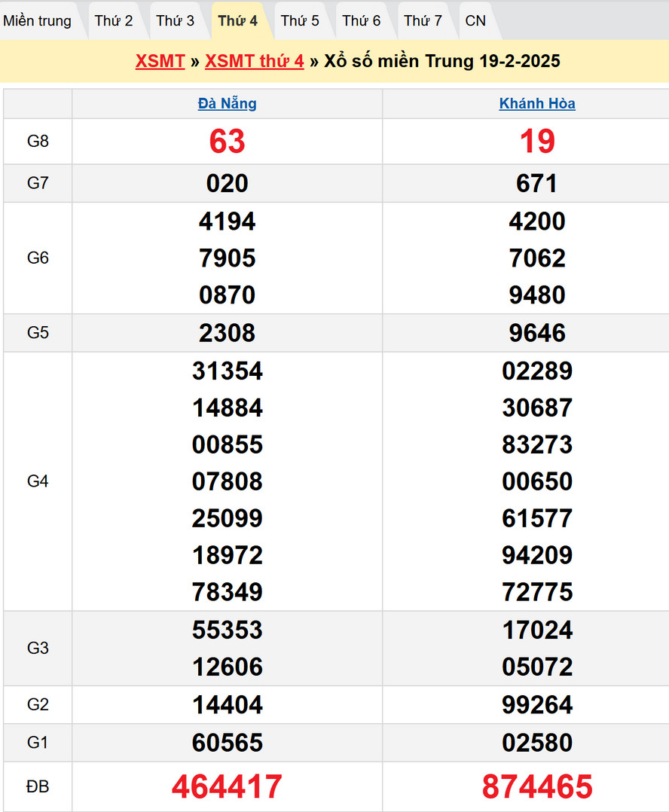The width and height of the screenshot is (669, 812).
Task: Click the red G8 number 63
Action: click(227, 142)
